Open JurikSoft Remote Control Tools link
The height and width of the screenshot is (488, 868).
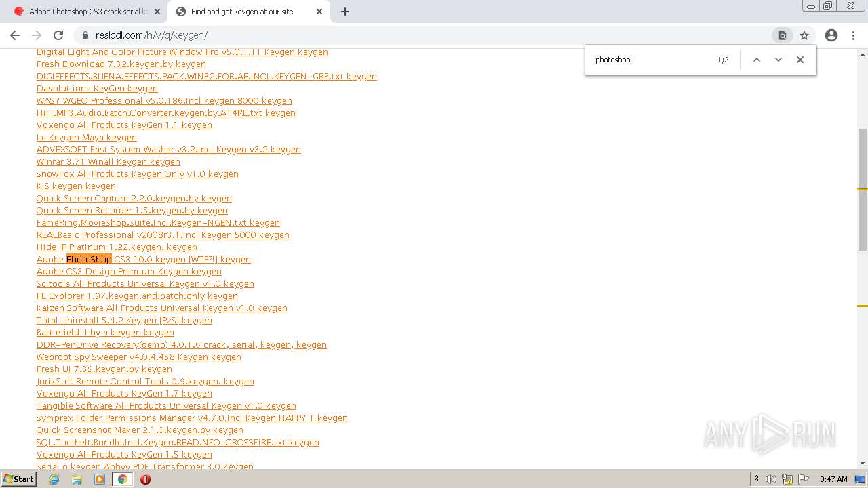coord(145,382)
